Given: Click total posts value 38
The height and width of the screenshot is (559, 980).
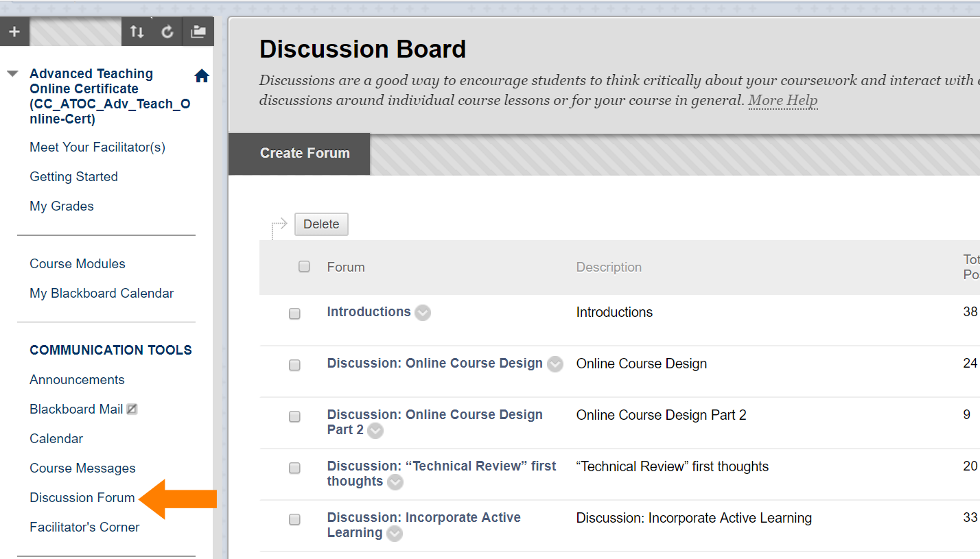Looking at the screenshot, I should (970, 312).
